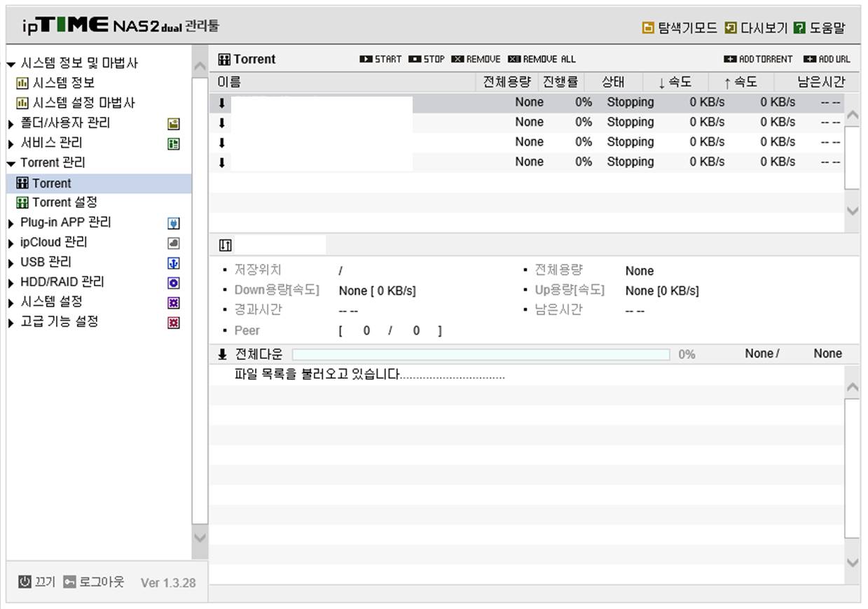Click the file list scrollbar down arrow
868x609 pixels.
(852, 562)
